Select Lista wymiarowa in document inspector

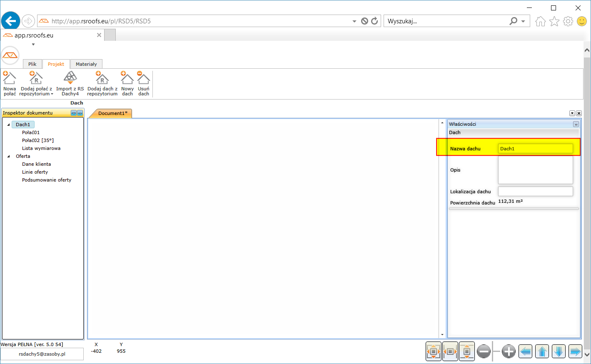[x=41, y=148]
